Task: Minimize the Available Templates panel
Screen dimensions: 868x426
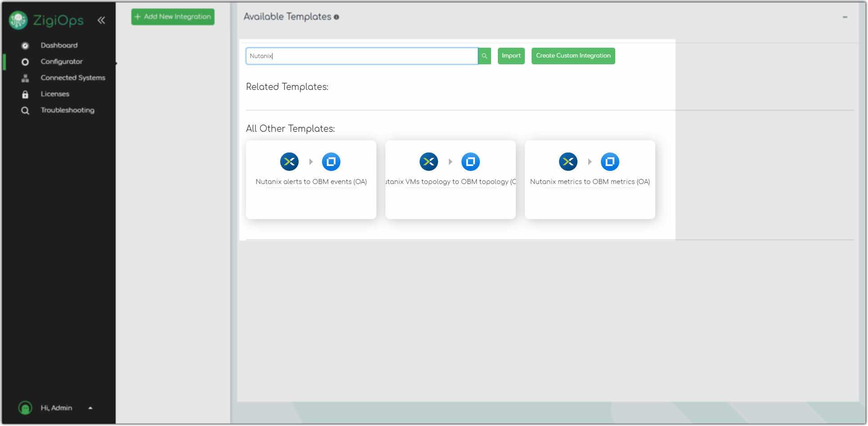Action: [x=845, y=17]
